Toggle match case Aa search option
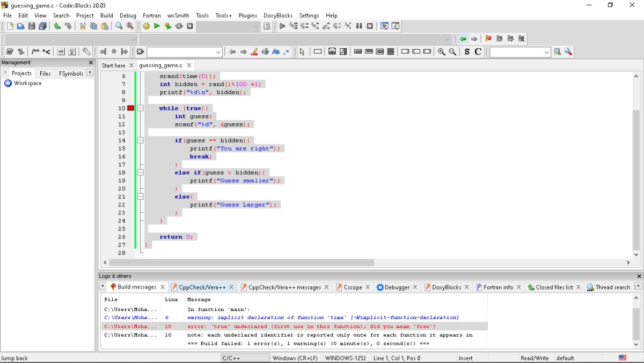 pyautogui.click(x=276, y=52)
